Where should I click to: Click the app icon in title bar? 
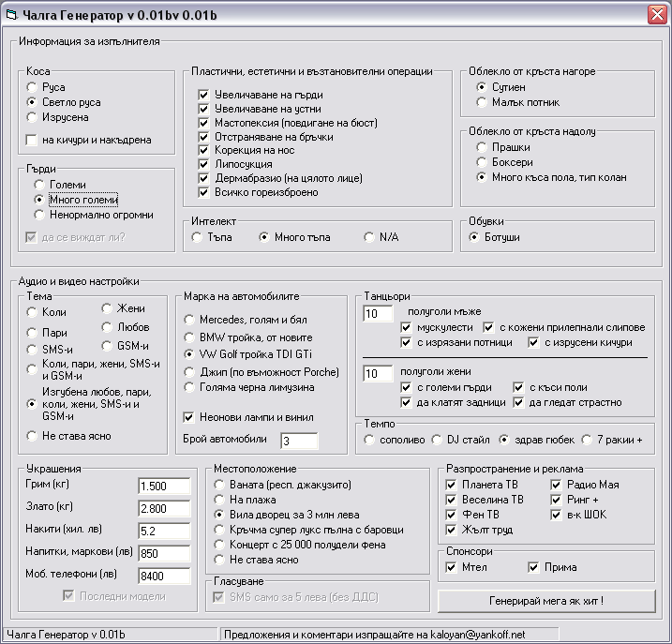pyautogui.click(x=10, y=14)
